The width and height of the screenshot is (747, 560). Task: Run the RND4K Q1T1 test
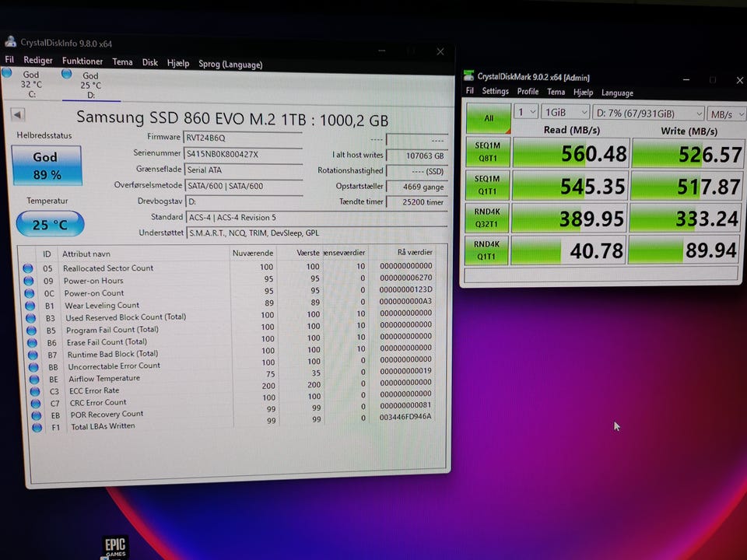486,250
